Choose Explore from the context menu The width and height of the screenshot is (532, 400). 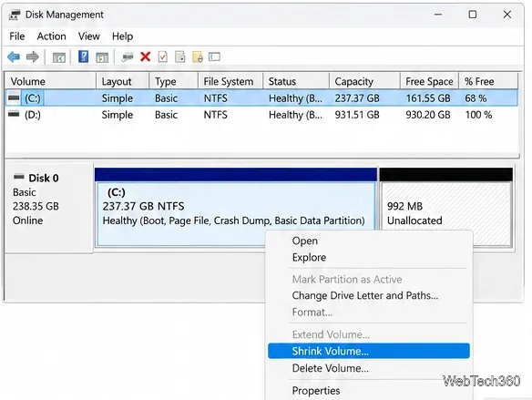369,258
